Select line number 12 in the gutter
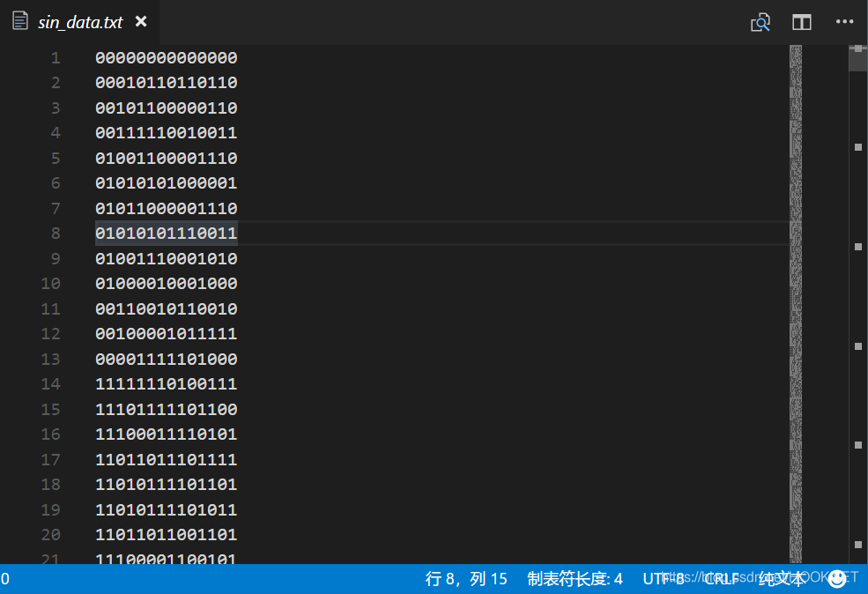The height and width of the screenshot is (594, 868). [x=50, y=334]
